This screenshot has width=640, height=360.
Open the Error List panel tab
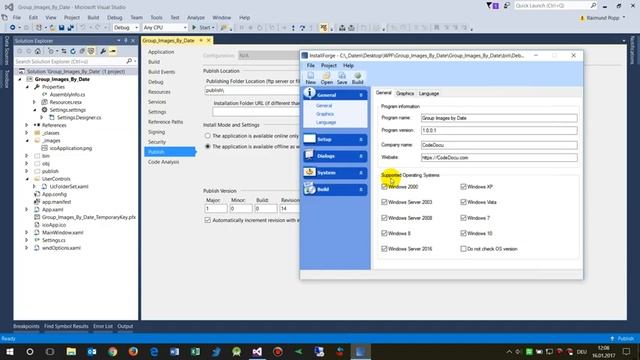(103, 326)
